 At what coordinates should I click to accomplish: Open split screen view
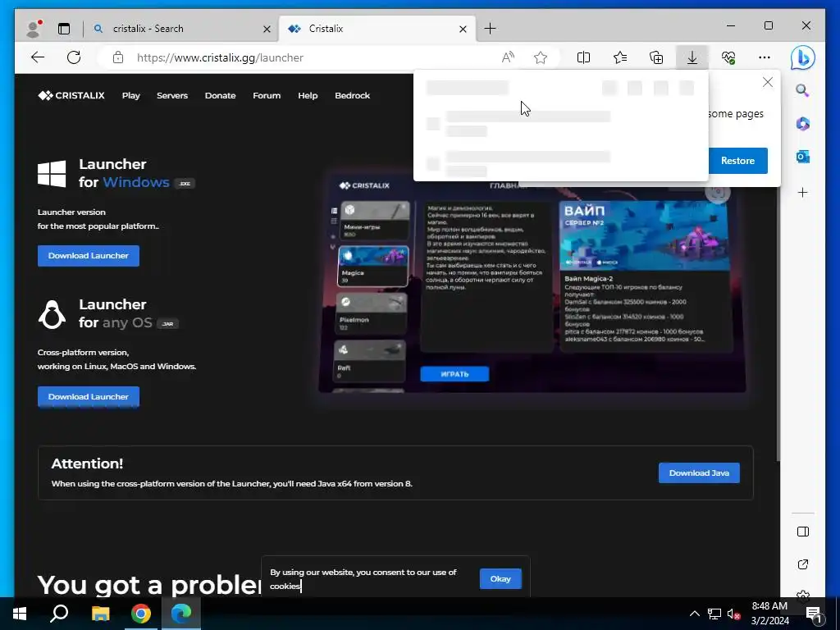[x=583, y=57]
